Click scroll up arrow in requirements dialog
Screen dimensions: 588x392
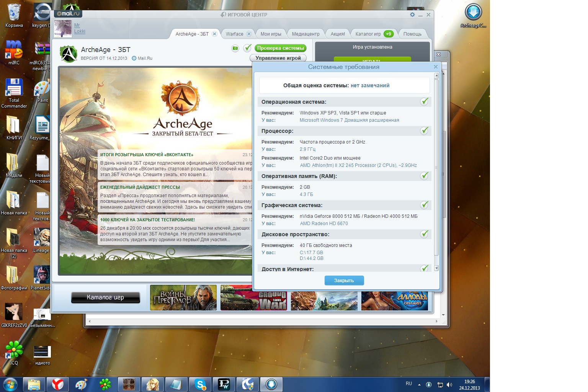click(436, 76)
